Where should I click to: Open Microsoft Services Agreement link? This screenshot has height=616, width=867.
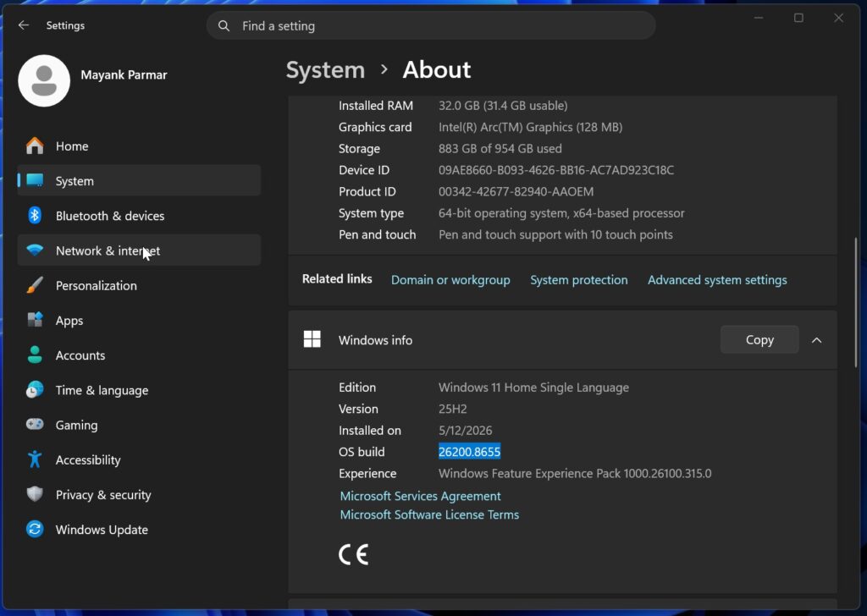click(420, 496)
